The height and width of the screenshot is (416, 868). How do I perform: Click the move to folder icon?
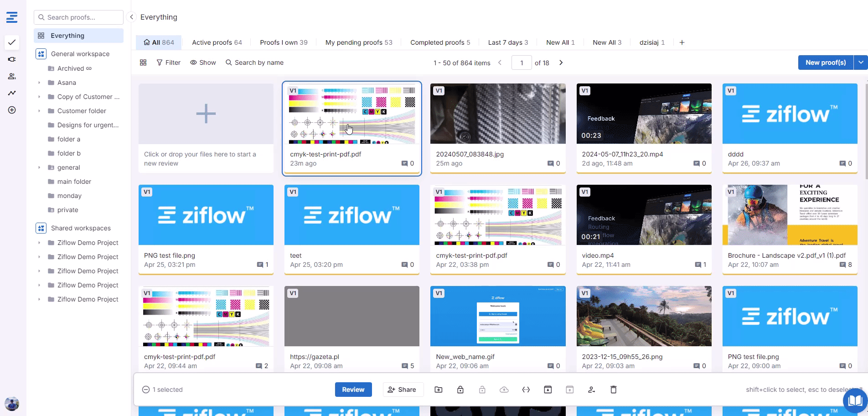(438, 390)
